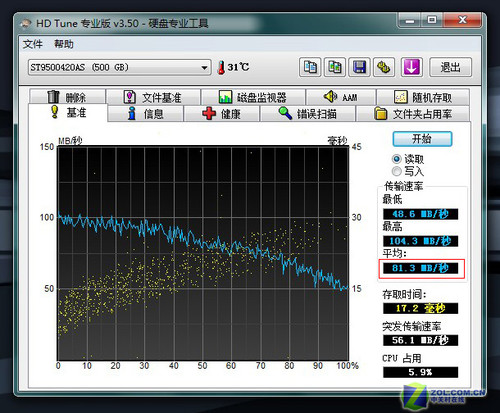Click the HD Tune title bar icon

pos(26,24)
